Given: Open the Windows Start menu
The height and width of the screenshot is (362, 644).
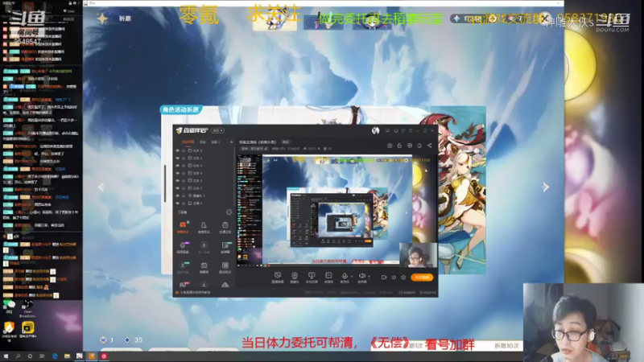Looking at the screenshot, I should (x=6, y=356).
